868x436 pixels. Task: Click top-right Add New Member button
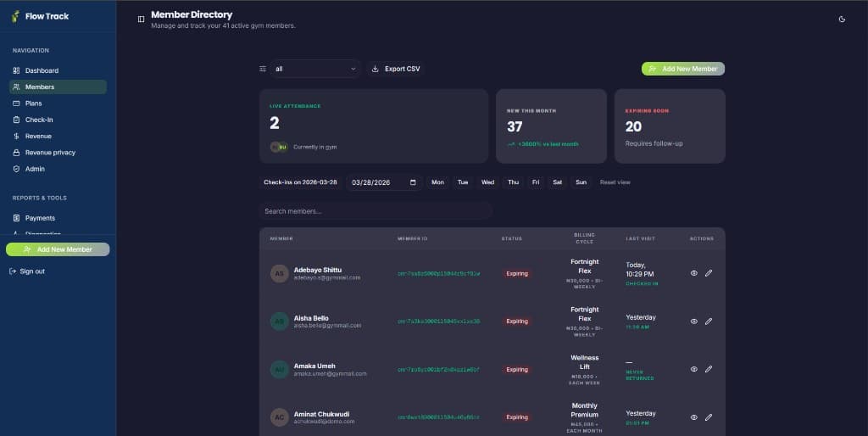(683, 69)
